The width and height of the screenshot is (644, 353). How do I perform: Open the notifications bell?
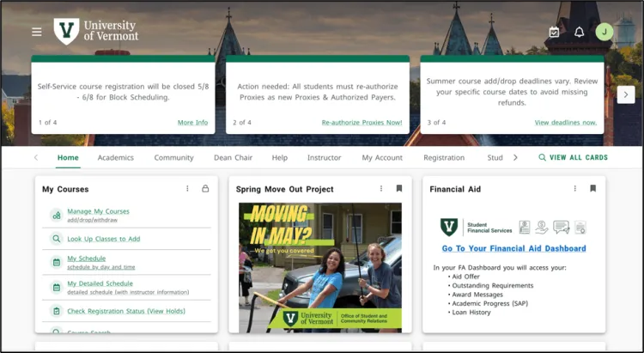579,32
